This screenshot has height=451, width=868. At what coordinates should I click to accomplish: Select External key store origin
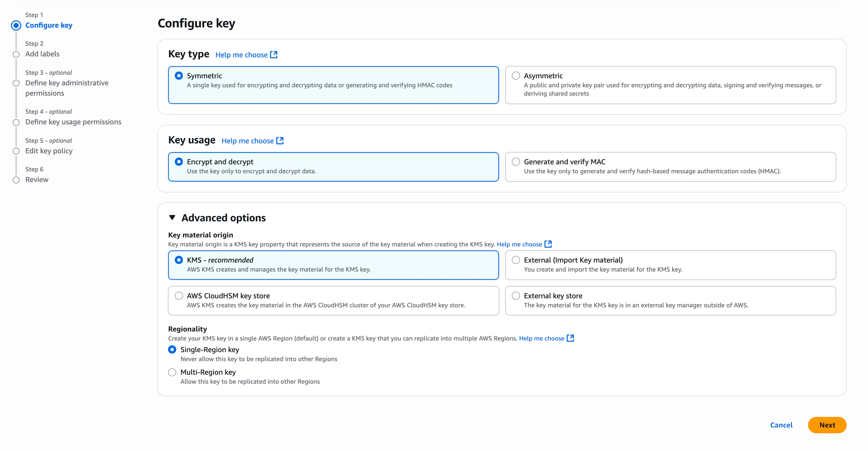(516, 296)
